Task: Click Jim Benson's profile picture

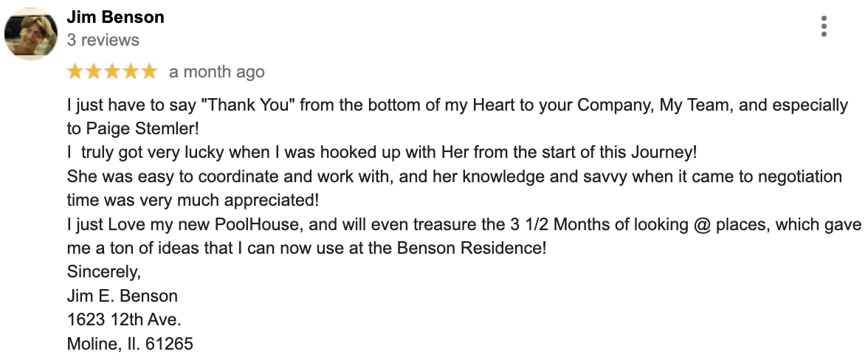Action: (x=31, y=34)
